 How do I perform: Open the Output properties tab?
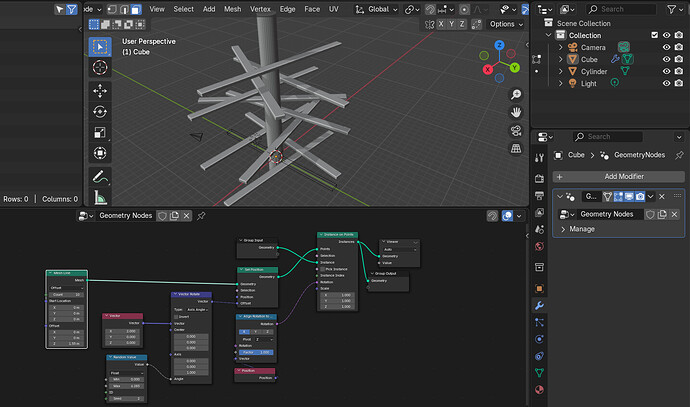(x=540, y=195)
